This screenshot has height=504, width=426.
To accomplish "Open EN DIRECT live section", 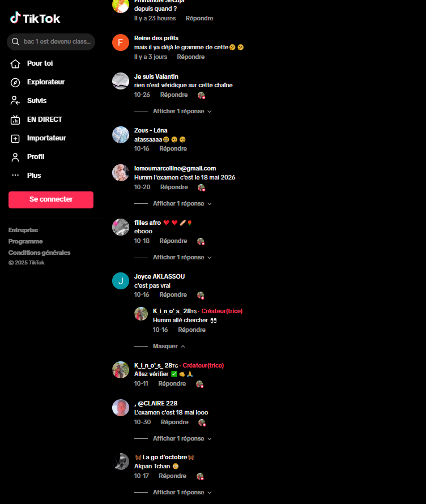I will click(x=44, y=119).
